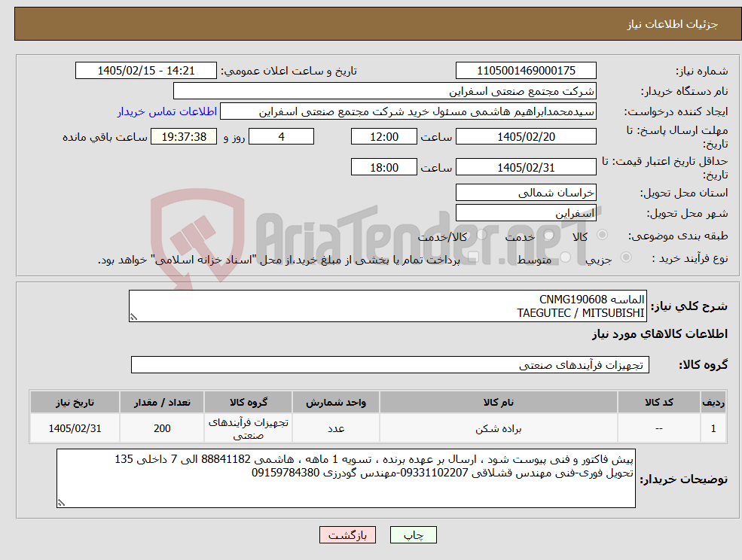The height and width of the screenshot is (560, 742).
Task: Click the تاریخ نیاز column header
Action: 75,402
